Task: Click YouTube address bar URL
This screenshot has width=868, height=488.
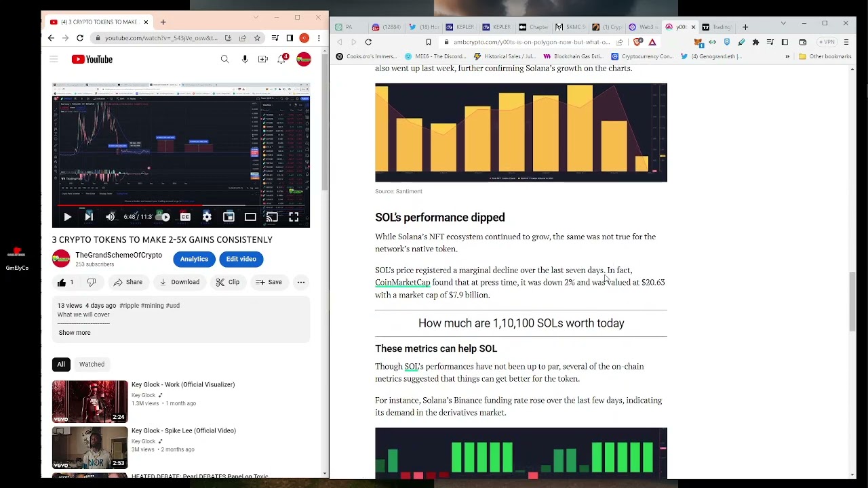Action: coord(161,38)
